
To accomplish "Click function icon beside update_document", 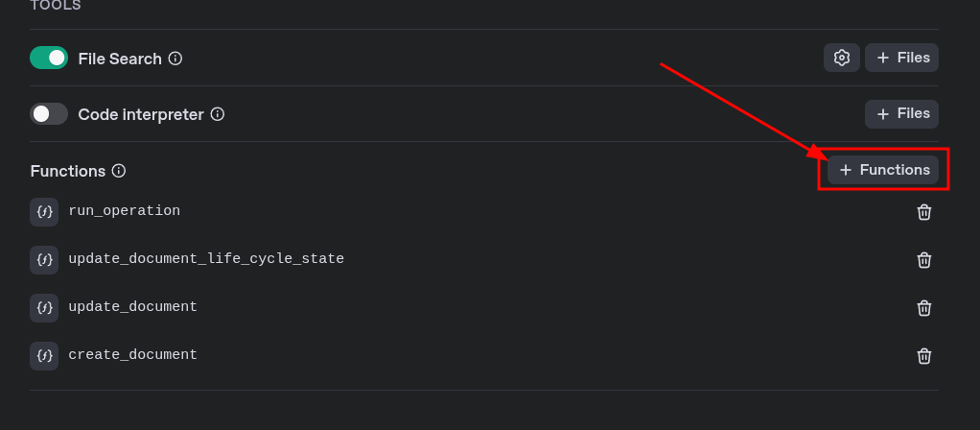I will click(44, 308).
